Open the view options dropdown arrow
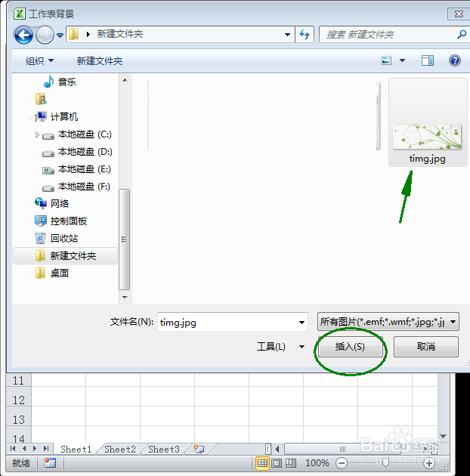470x476 pixels. point(402,60)
